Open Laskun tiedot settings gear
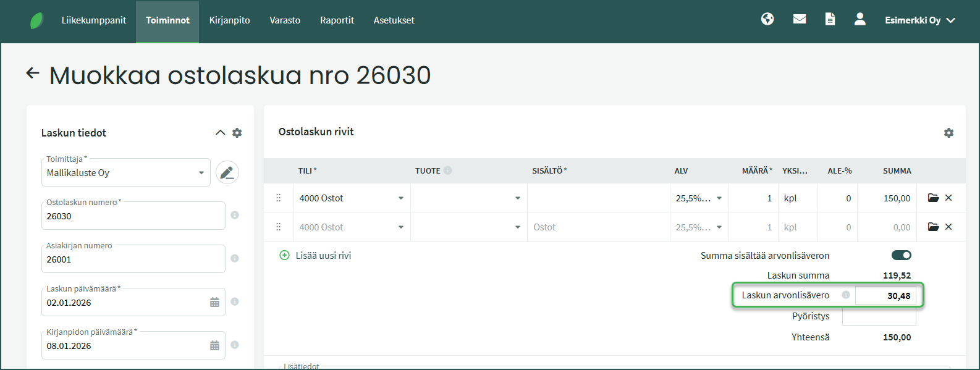Image resolution: width=980 pixels, height=370 pixels. click(237, 133)
